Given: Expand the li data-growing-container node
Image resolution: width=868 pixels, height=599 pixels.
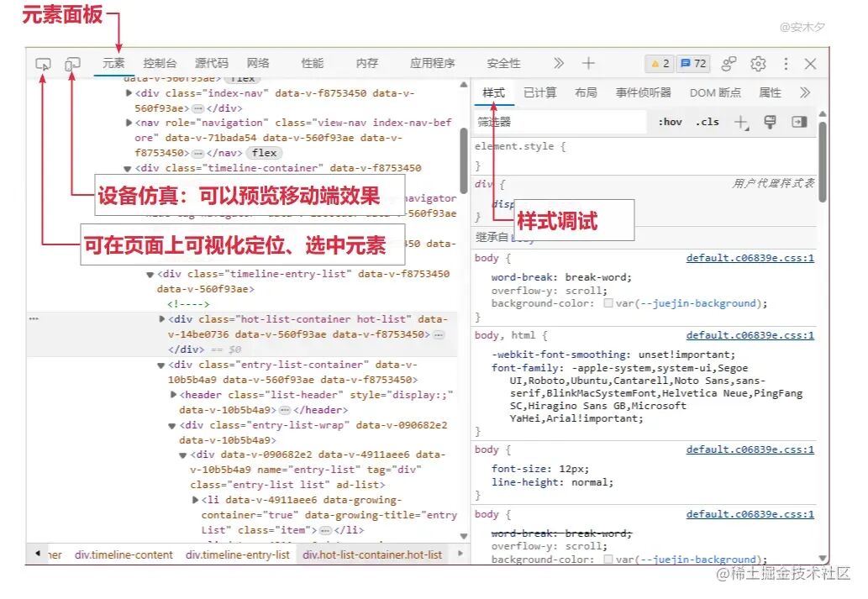Looking at the screenshot, I should point(196,500).
